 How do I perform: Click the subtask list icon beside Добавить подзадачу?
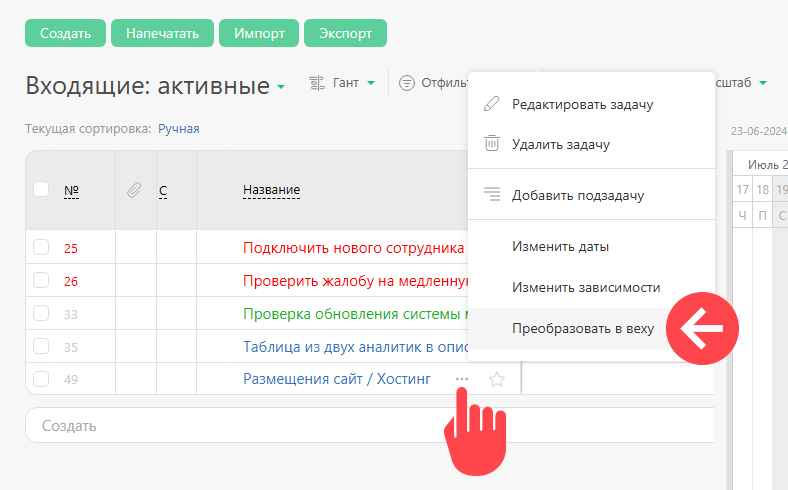(492, 194)
